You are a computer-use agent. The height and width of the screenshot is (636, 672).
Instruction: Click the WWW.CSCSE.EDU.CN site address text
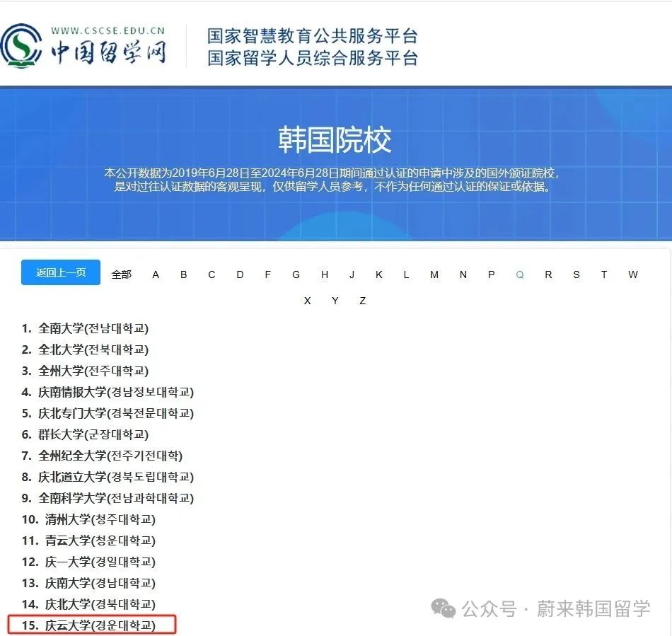108,30
